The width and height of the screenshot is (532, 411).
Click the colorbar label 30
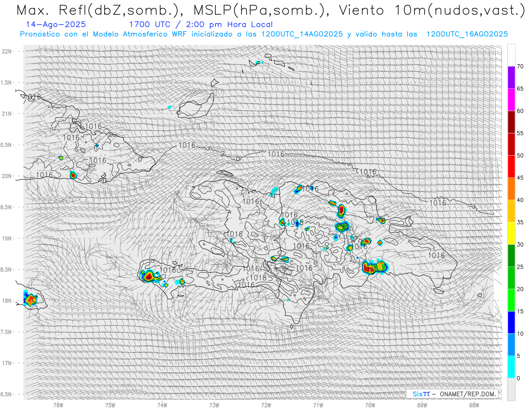click(520, 244)
